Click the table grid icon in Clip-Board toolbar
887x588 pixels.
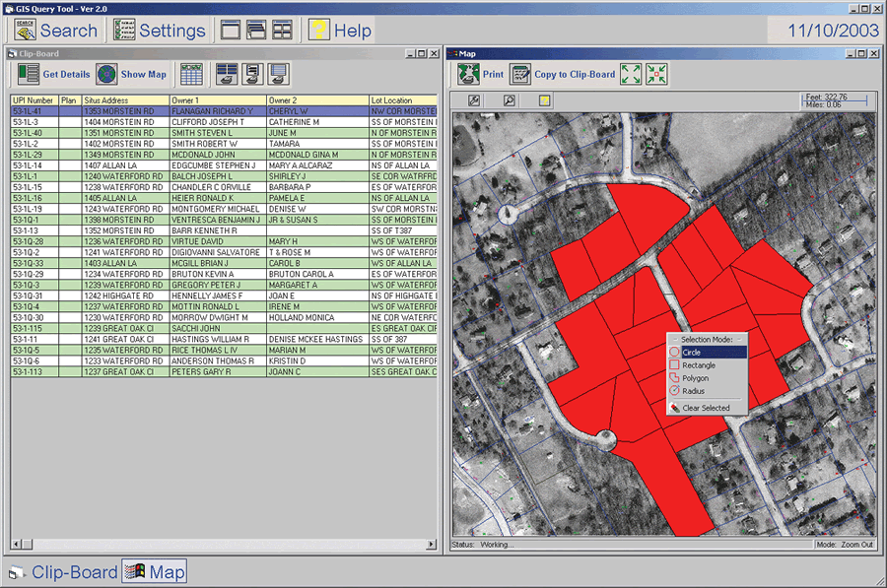[x=191, y=74]
